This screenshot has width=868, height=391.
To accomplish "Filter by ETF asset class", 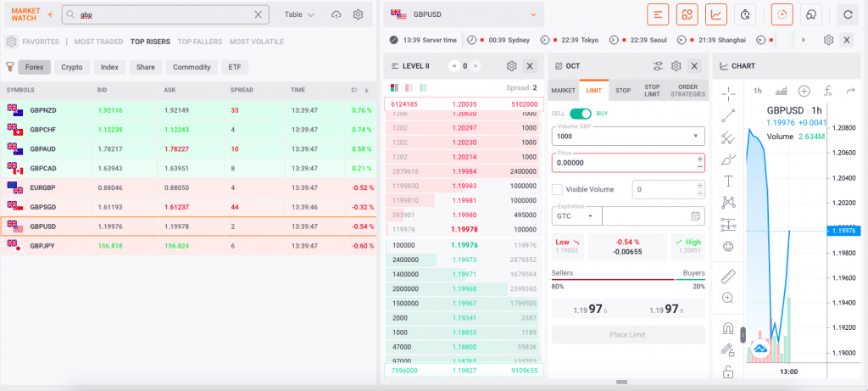I will [x=235, y=67].
